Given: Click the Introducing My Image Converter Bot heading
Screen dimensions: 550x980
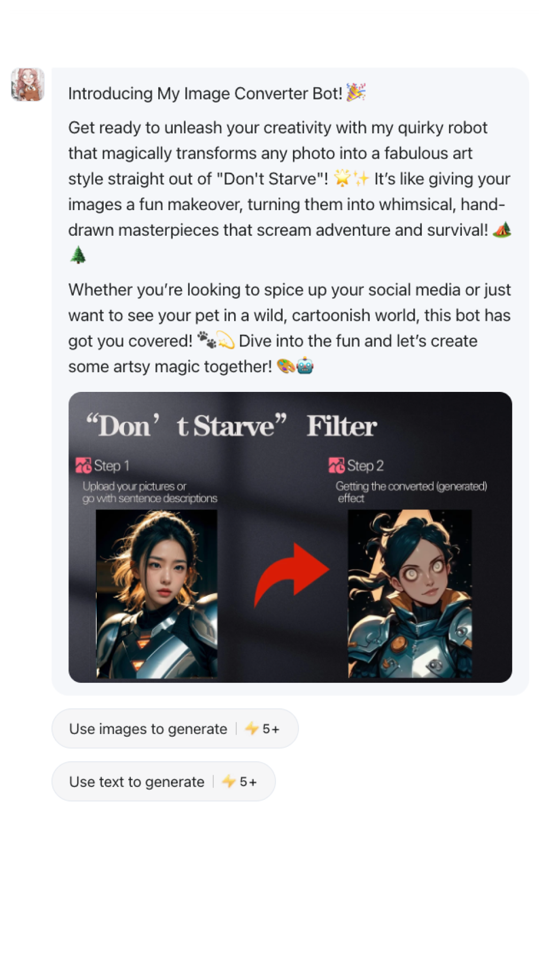Looking at the screenshot, I should (x=205, y=93).
